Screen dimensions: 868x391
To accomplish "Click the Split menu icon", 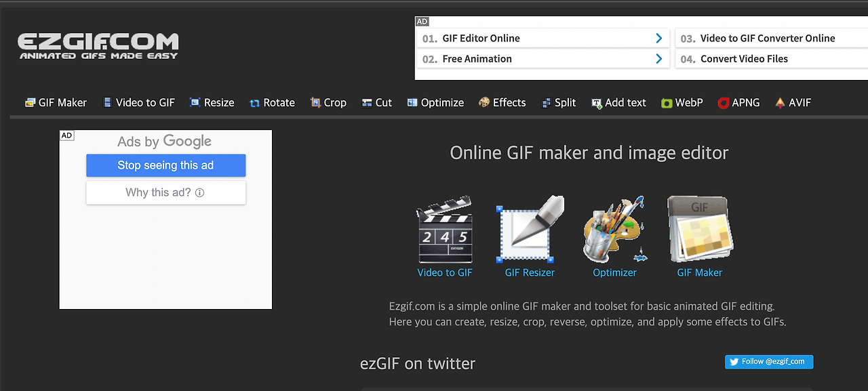I will (x=547, y=103).
